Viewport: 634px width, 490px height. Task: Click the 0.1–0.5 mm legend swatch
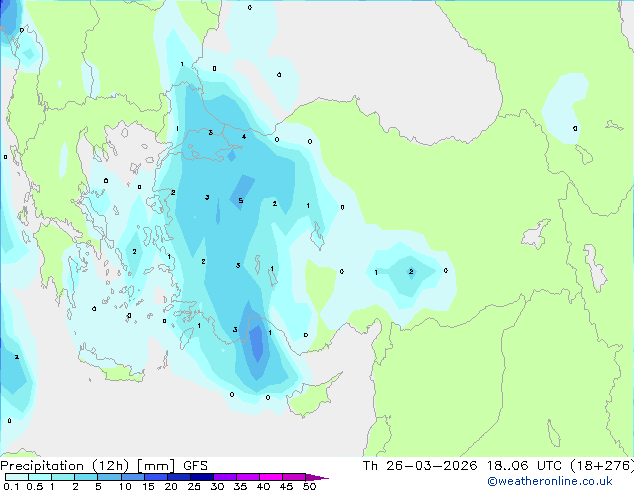point(17,477)
